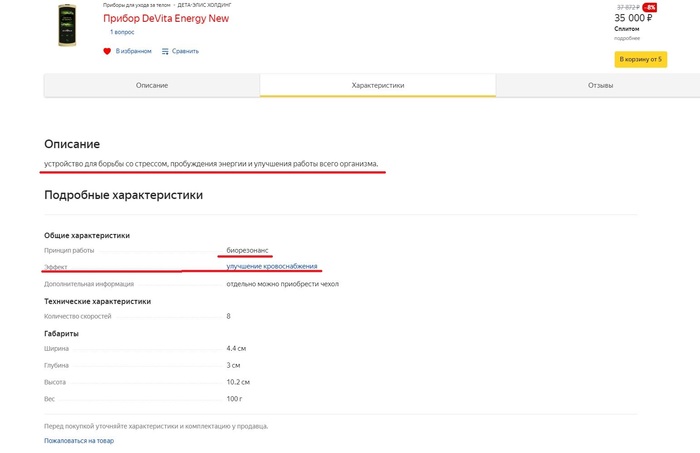Viewport: 700px width, 453px height.
Task: Click the 'Сплитом' payment label
Action: 626,29
